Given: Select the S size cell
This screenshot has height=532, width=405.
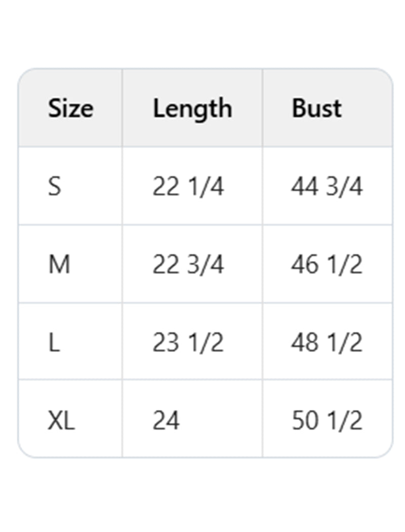Looking at the screenshot, I should 54,187.
